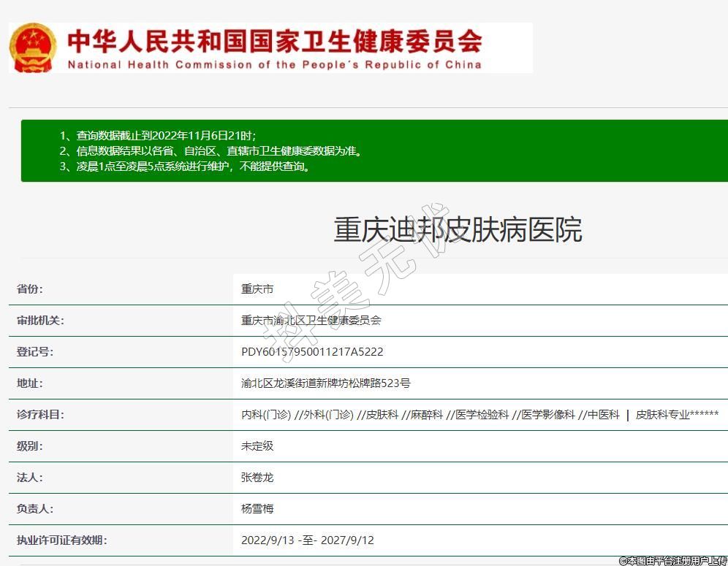The height and width of the screenshot is (566, 728).
Task: Click the legal person name 张卷龙
Action: [x=257, y=478]
